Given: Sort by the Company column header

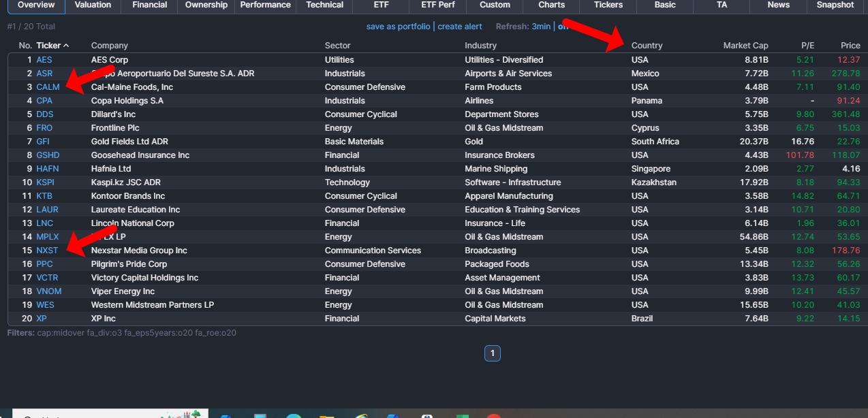Looking at the screenshot, I should (110, 46).
